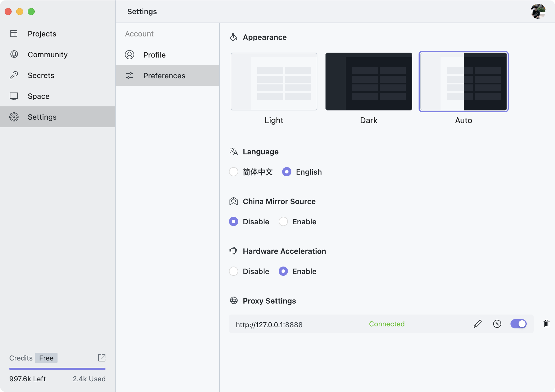Screen dimensions: 555x392
Task: Click the Community globe icon
Action: tap(14, 54)
